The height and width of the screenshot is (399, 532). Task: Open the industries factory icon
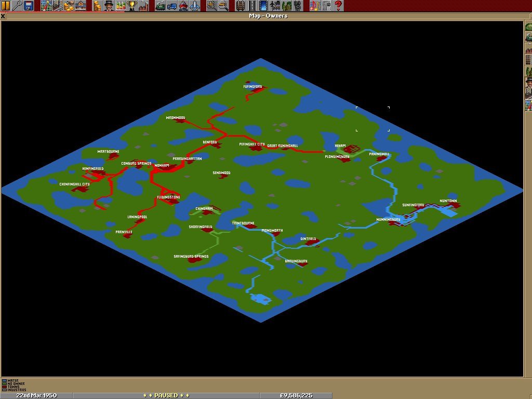144,5
